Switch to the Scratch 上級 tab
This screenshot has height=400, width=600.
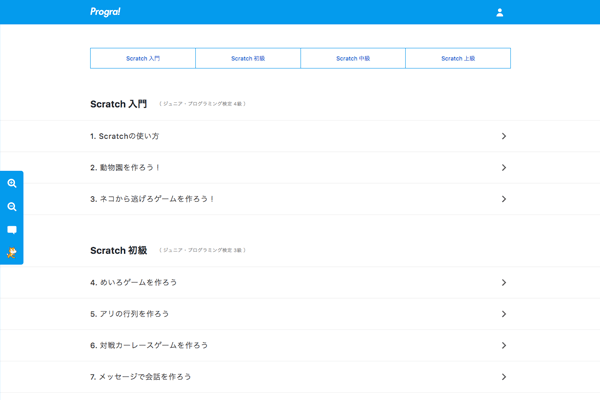(x=458, y=58)
